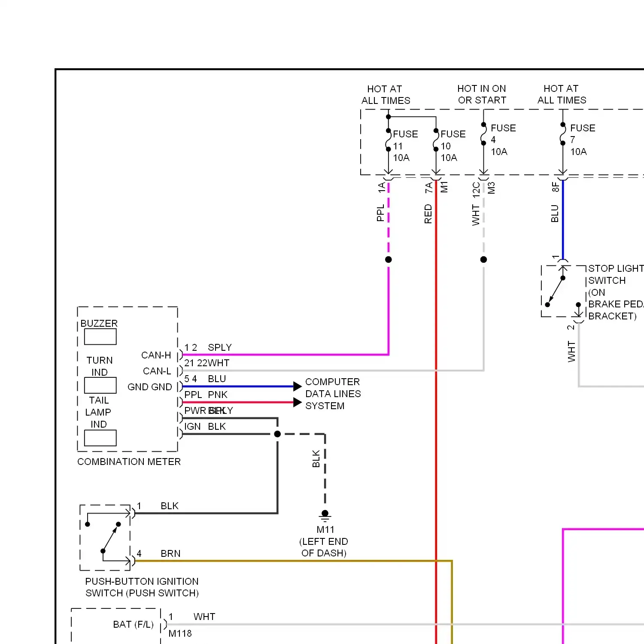The width and height of the screenshot is (644, 644).
Task: Click the COMPUTER DATA LINES SYSTEM text
Action: [333, 394]
